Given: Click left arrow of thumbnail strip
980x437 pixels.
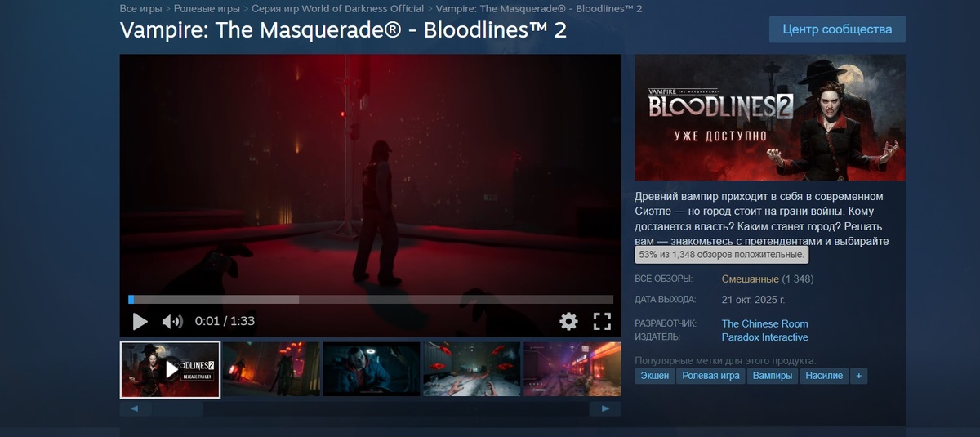Looking at the screenshot, I should click(x=135, y=408).
